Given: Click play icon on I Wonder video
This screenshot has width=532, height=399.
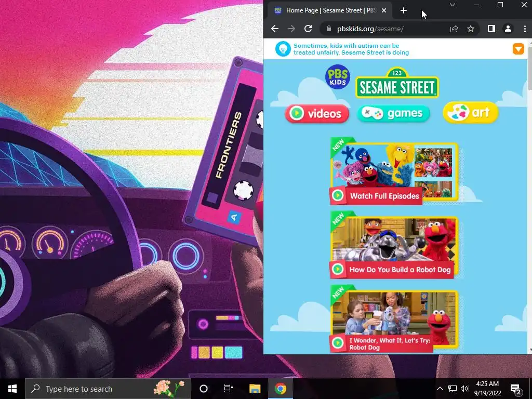Looking at the screenshot, I should click(338, 343).
